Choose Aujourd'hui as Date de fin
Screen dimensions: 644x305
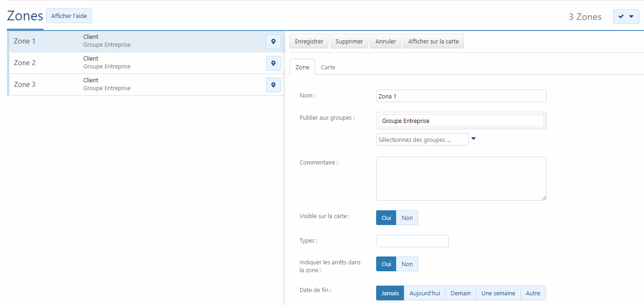[x=424, y=293]
